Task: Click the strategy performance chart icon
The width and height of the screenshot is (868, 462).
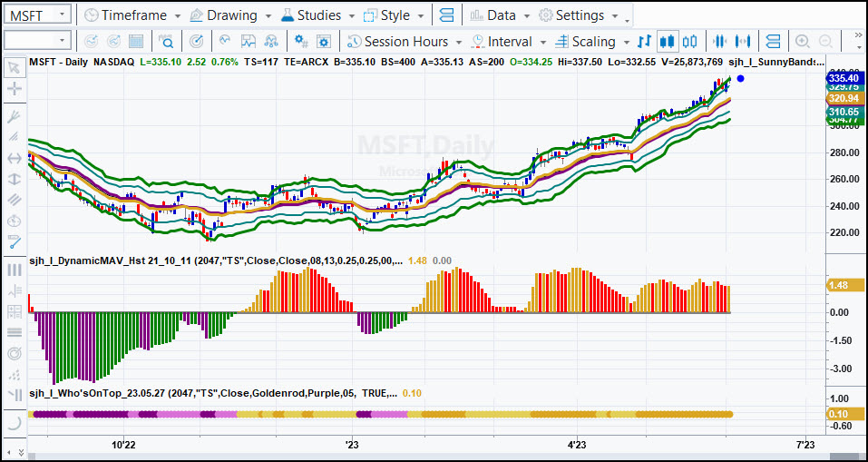Action: 248,42
